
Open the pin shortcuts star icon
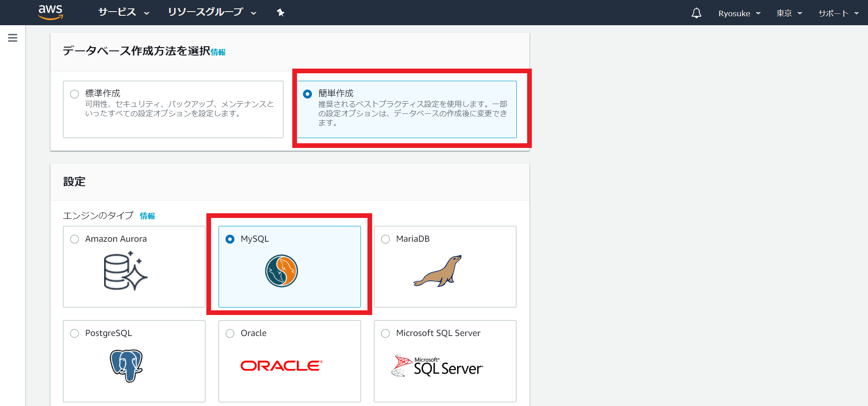281,13
